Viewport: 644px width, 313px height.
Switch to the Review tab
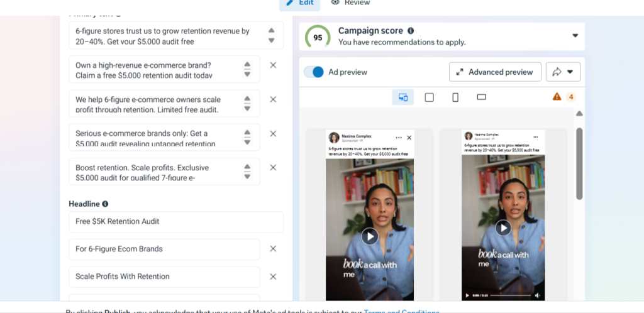pos(351,3)
